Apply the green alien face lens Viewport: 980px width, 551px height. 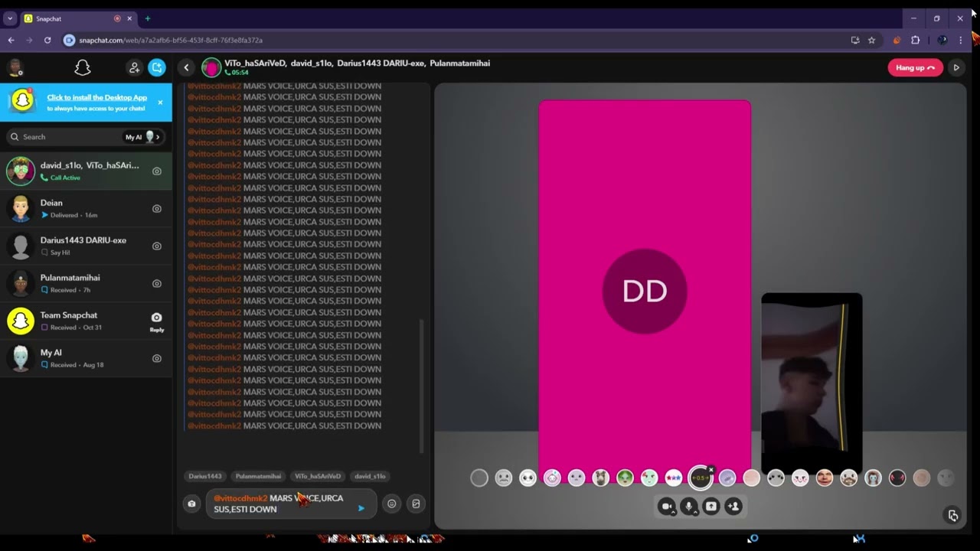tap(626, 478)
